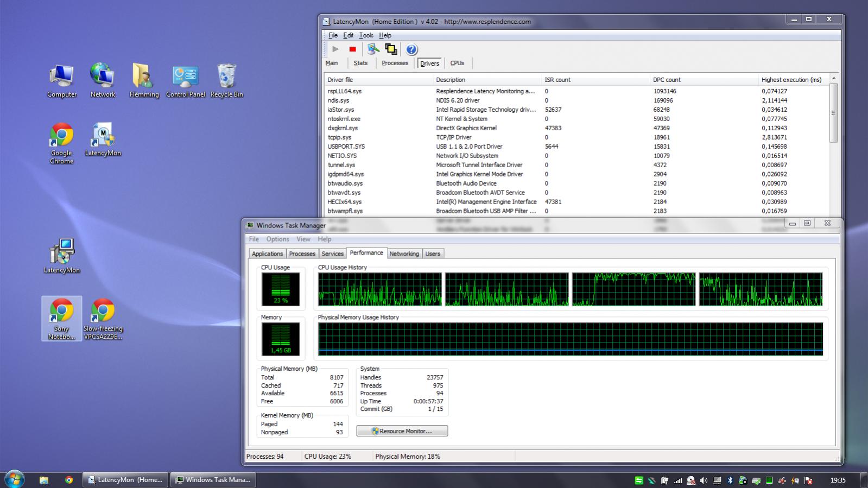Open Task Manager Options menu

277,239
